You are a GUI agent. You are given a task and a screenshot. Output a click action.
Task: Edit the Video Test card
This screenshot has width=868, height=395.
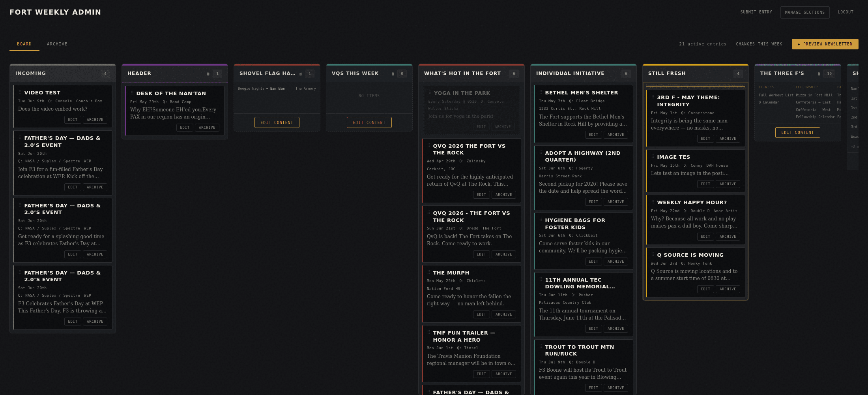point(73,120)
